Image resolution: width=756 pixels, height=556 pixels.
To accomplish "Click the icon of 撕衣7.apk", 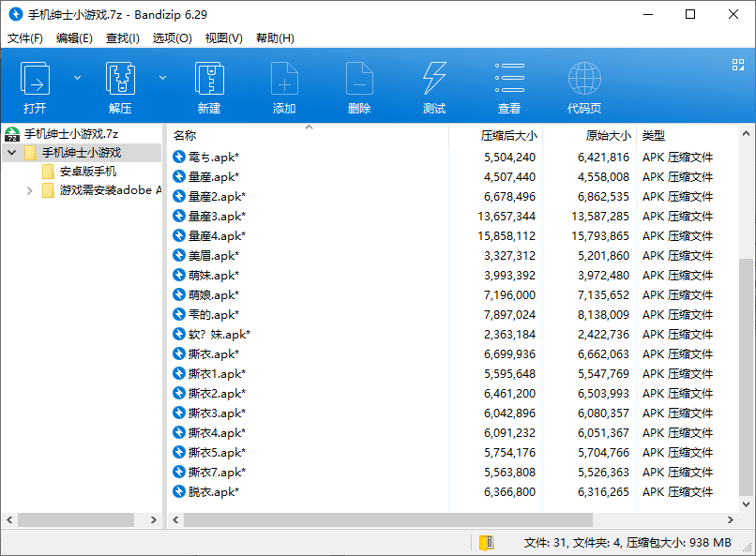I will (x=179, y=472).
